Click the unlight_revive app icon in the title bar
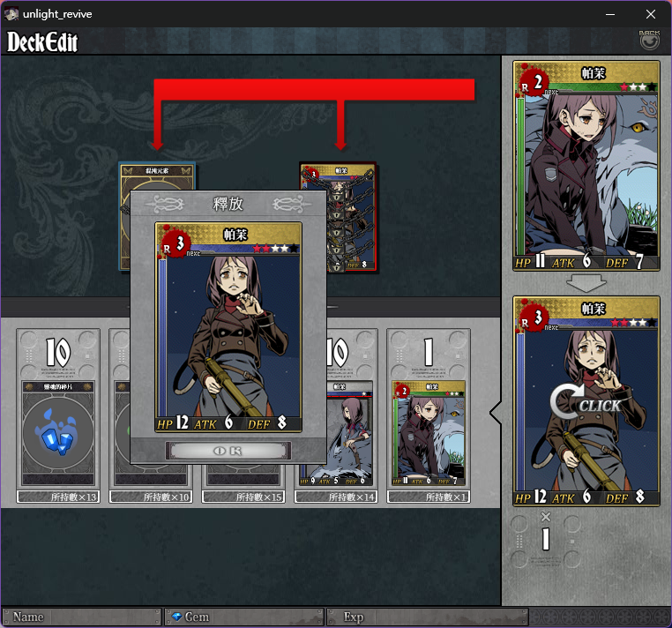 click(11, 14)
